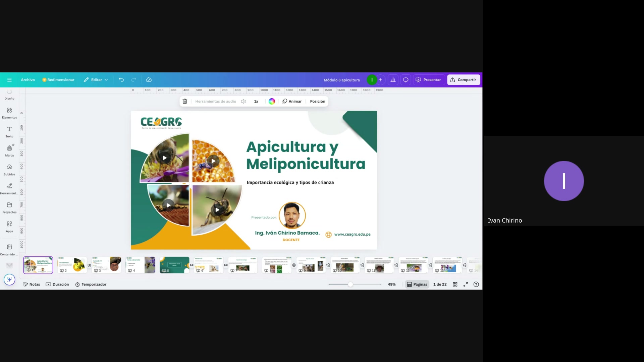Open the Posición tab in the toolbar
This screenshot has width=644, height=362.
(317, 101)
